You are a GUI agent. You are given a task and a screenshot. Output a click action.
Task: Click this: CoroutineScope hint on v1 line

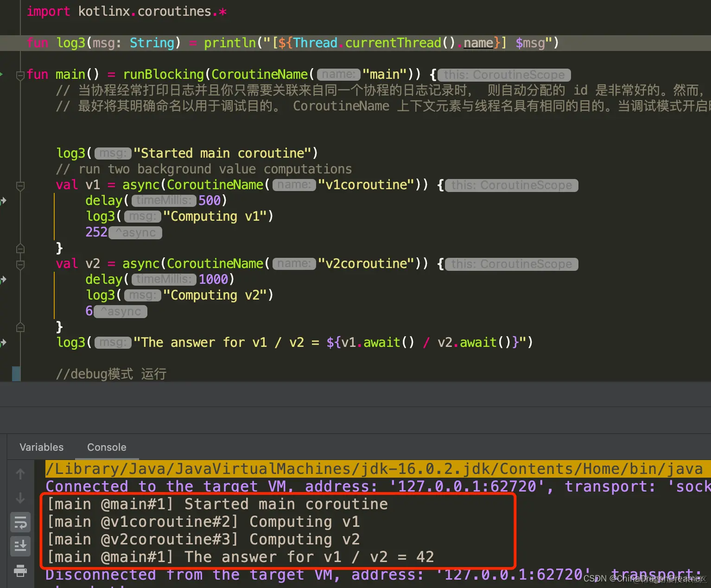point(512,185)
